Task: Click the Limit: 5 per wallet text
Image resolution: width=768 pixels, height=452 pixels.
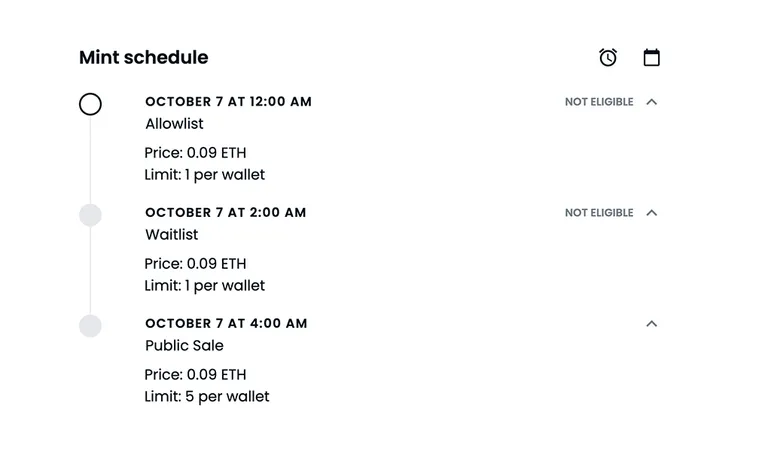Action: 207,397
